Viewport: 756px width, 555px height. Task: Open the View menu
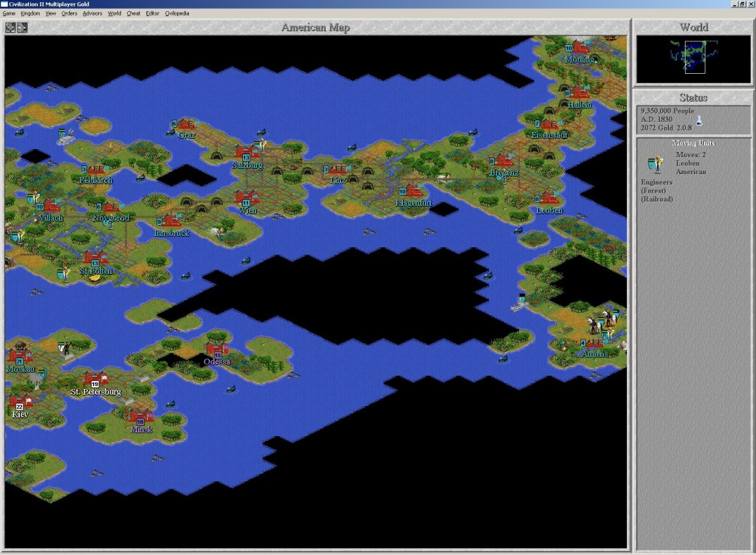pos(51,13)
